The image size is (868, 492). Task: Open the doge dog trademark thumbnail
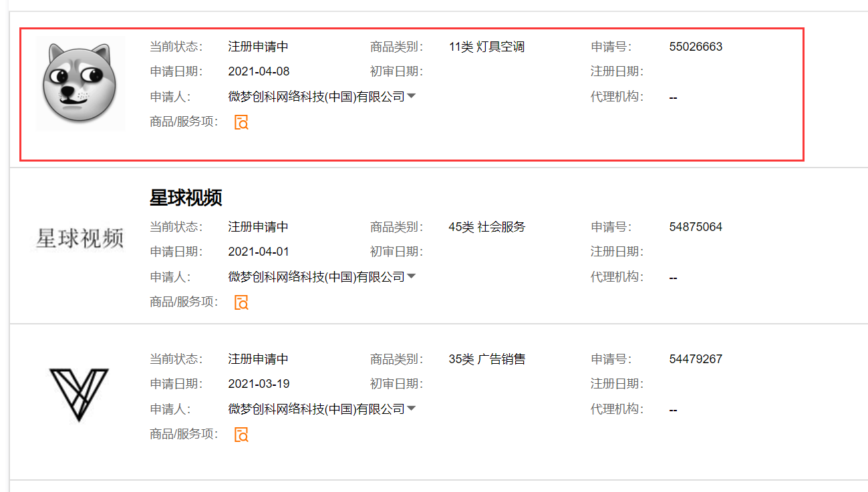click(80, 84)
